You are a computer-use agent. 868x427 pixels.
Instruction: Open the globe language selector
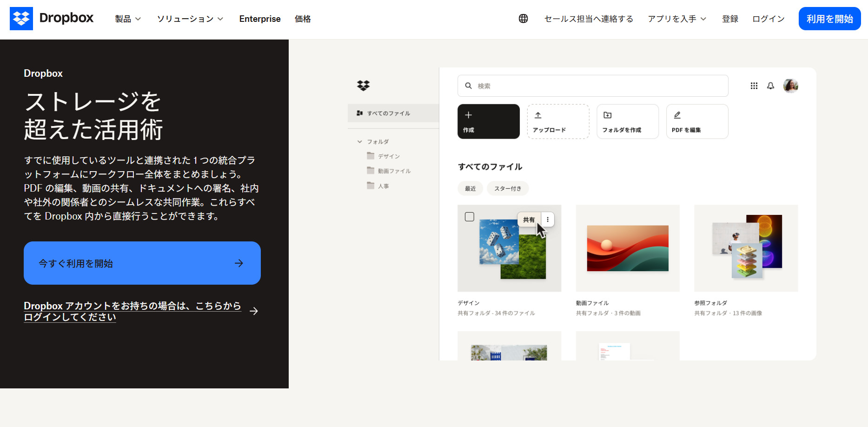[523, 19]
